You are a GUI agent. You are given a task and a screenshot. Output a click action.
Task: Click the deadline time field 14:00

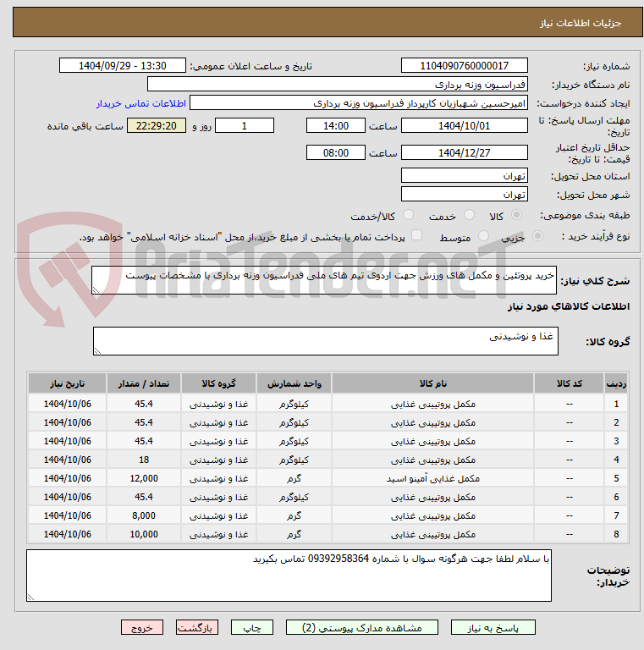point(336,125)
